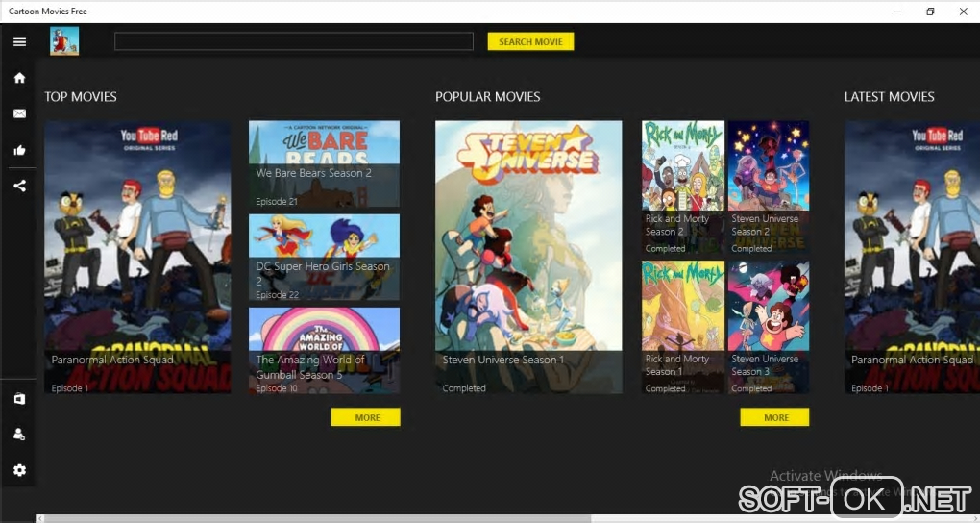Screen dimensions: 980x523
Task: Open Paranormal Action Squad in Top Movies
Action: (137, 257)
